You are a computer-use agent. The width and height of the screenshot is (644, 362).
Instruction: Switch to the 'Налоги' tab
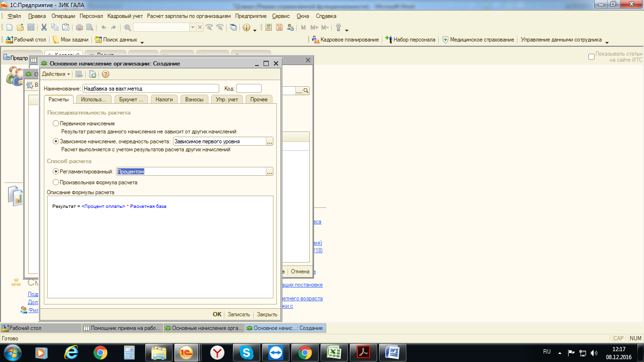pyautogui.click(x=164, y=99)
